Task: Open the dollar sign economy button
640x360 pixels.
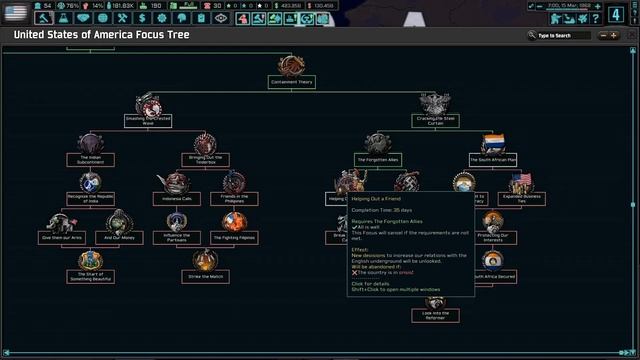Action: 142,18
